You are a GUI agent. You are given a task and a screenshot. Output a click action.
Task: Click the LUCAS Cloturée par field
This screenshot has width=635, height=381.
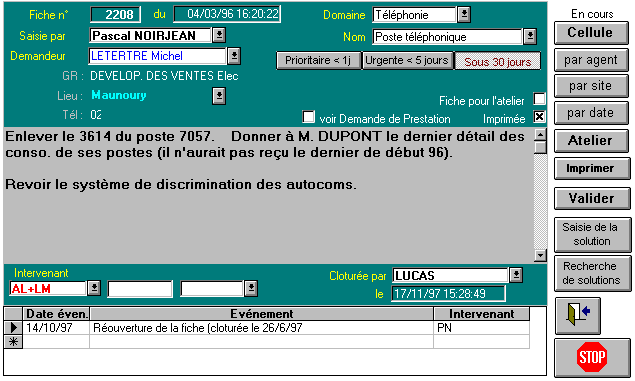[450, 275]
